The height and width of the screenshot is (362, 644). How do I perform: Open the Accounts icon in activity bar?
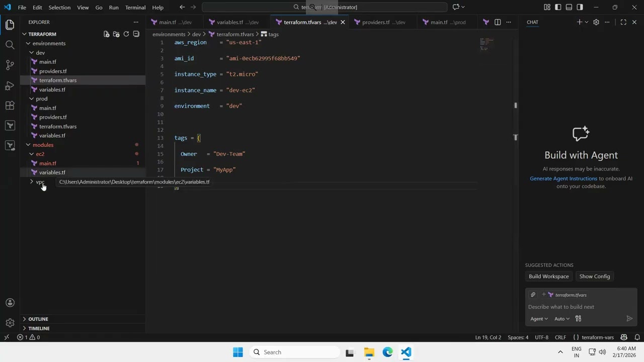pyautogui.click(x=10, y=303)
